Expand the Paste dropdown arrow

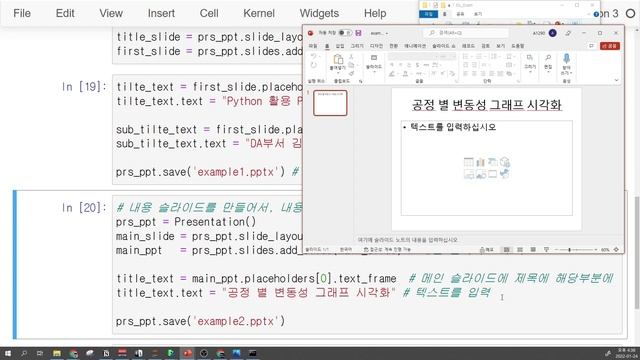tap(338, 73)
